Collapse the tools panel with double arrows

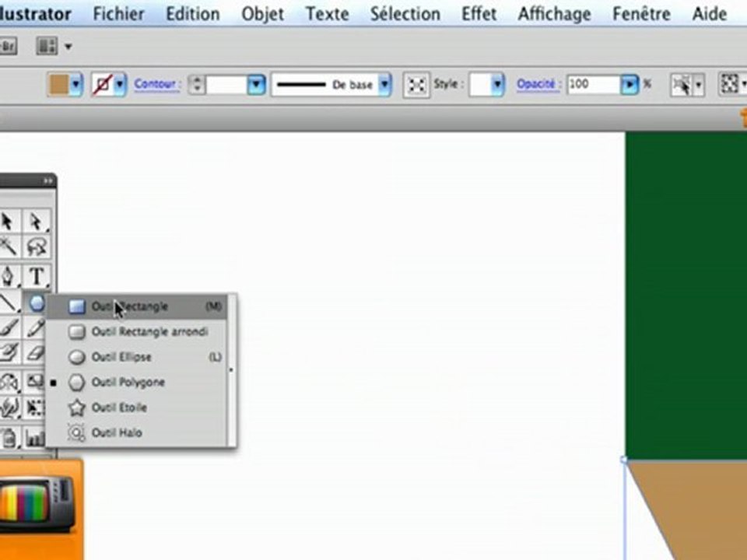[x=47, y=181]
